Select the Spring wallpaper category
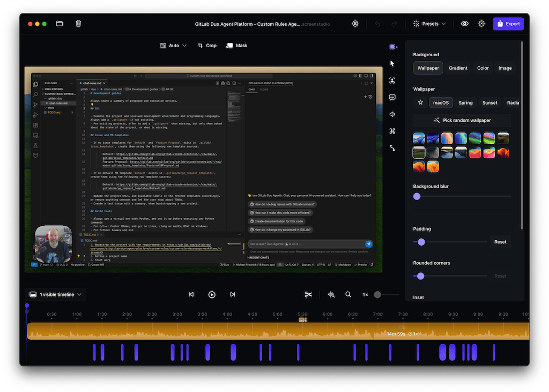 tap(465, 102)
